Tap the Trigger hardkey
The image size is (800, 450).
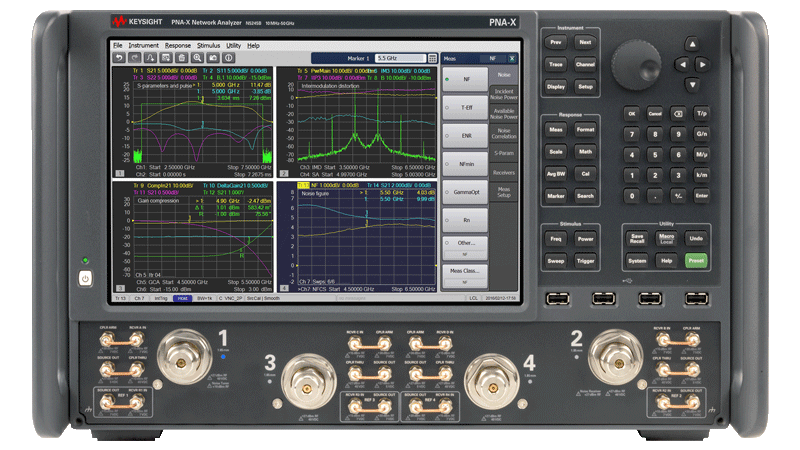click(x=585, y=261)
